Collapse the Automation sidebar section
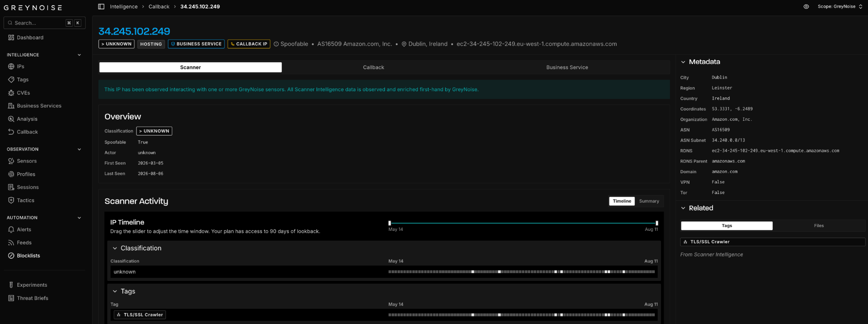The height and width of the screenshot is (324, 868). click(79, 218)
